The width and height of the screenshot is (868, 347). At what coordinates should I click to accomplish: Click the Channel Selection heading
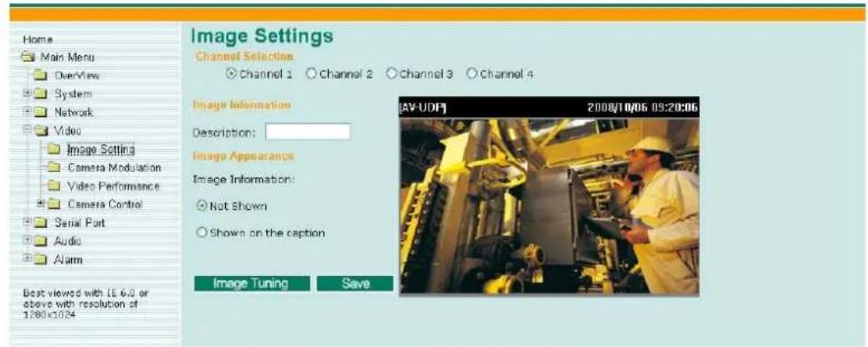[244, 56]
